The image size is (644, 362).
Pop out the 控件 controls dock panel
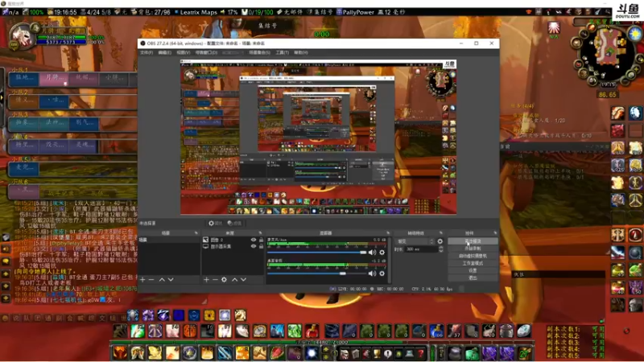[x=495, y=233]
